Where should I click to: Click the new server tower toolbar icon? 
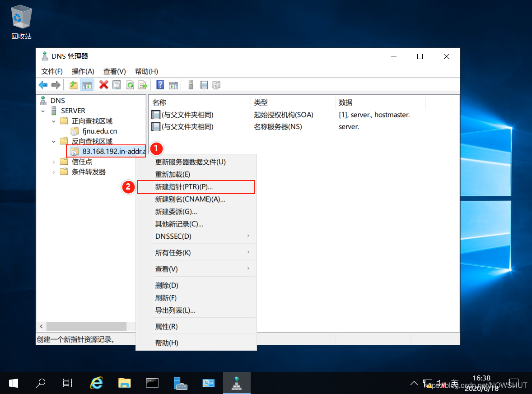[191, 85]
